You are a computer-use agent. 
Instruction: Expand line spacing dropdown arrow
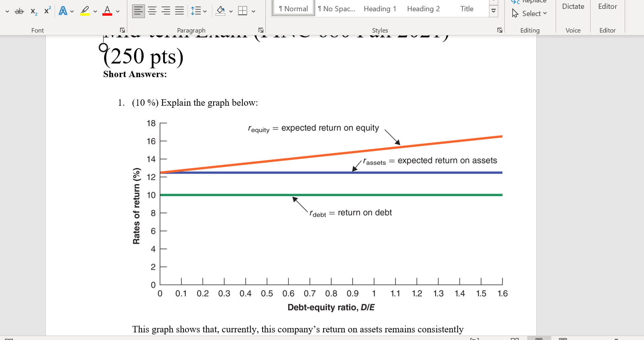click(x=205, y=11)
